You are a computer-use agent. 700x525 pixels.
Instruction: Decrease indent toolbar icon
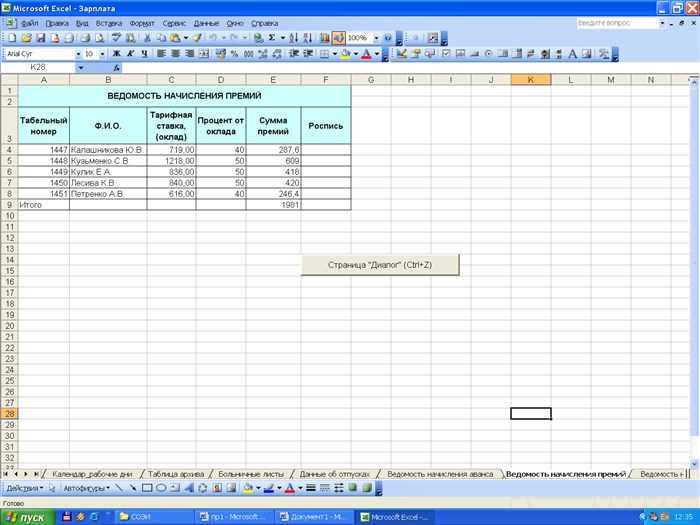click(x=294, y=54)
